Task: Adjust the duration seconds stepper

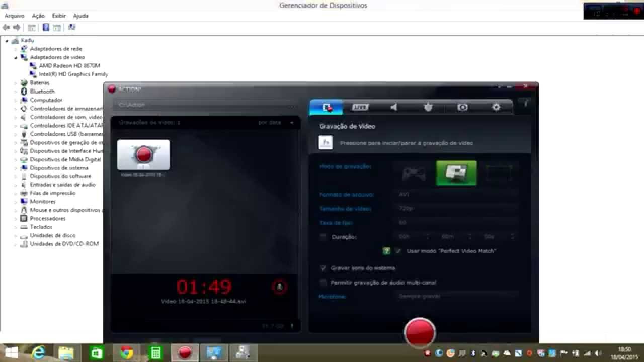Action: [512, 236]
